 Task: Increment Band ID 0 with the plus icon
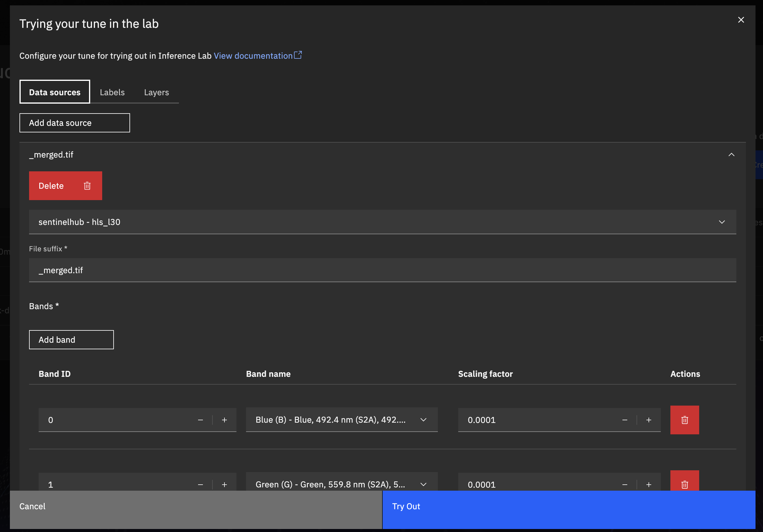point(224,420)
